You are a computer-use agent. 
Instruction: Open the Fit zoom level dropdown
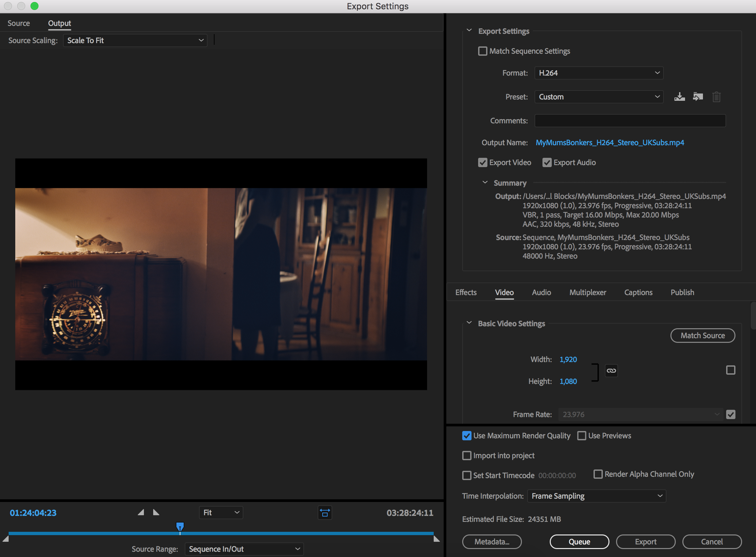tap(221, 513)
